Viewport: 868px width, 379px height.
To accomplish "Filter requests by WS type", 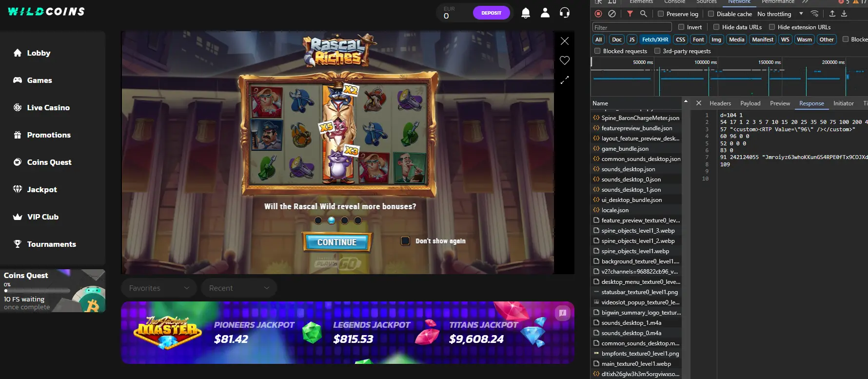I will click(785, 40).
